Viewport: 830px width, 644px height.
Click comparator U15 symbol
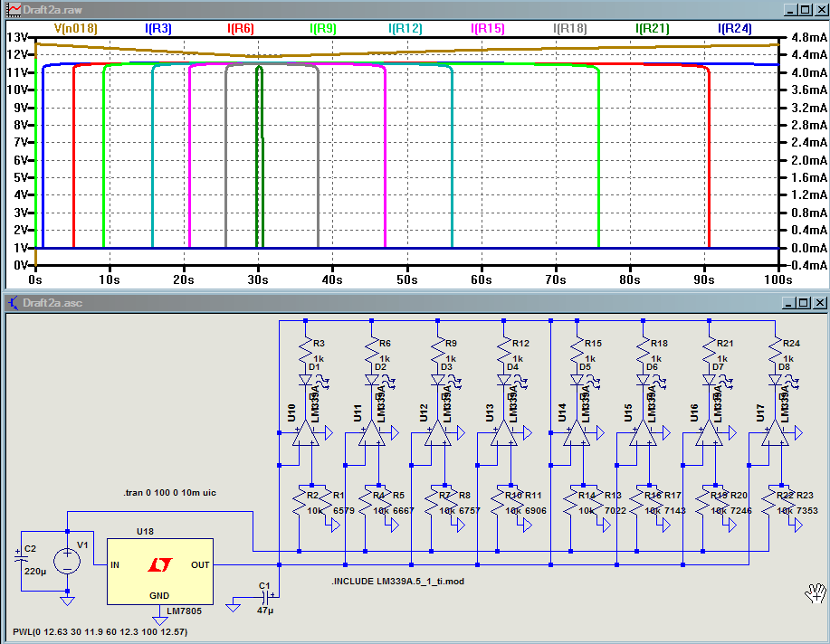point(643,433)
